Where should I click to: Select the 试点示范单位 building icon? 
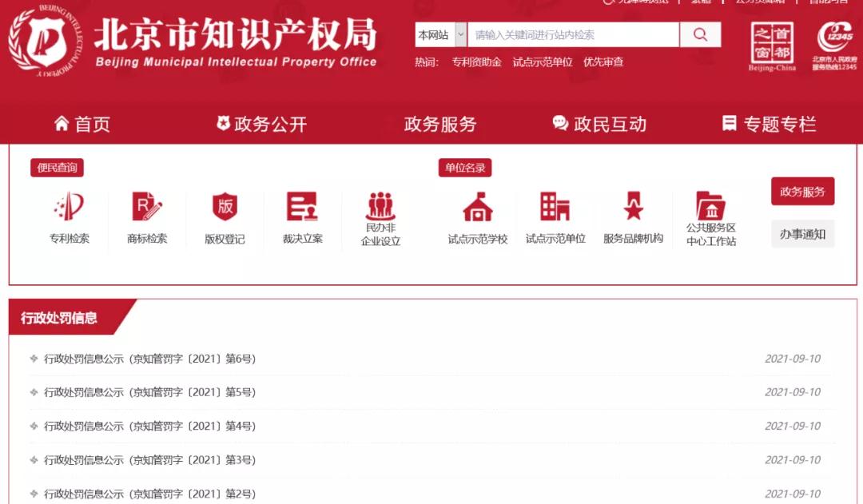coord(555,208)
